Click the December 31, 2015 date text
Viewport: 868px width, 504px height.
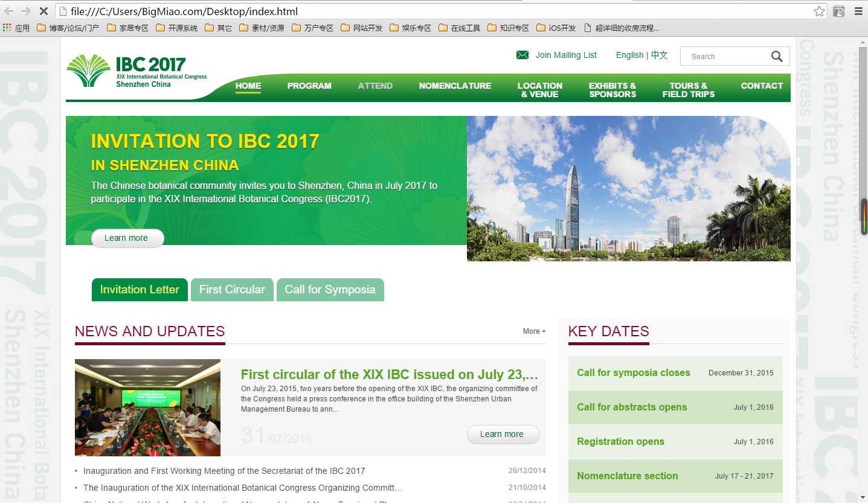pyautogui.click(x=741, y=373)
